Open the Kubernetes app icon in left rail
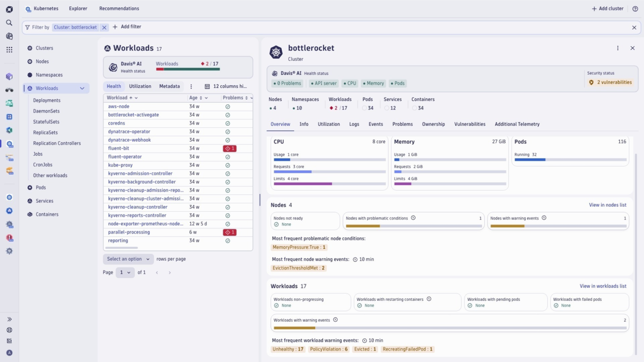This screenshot has height=362, width=644. (x=9, y=144)
